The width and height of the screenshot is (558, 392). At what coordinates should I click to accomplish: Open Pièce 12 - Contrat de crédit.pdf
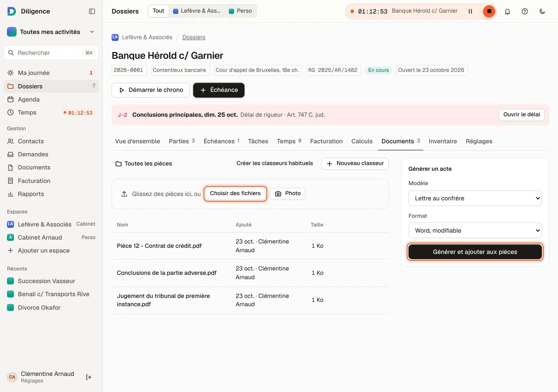click(x=159, y=246)
